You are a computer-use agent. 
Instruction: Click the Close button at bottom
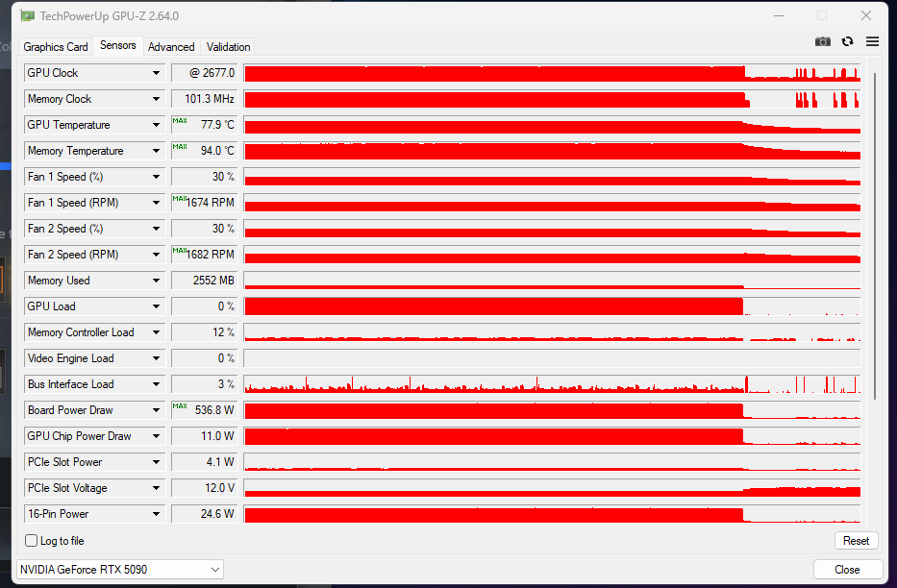[x=847, y=570]
